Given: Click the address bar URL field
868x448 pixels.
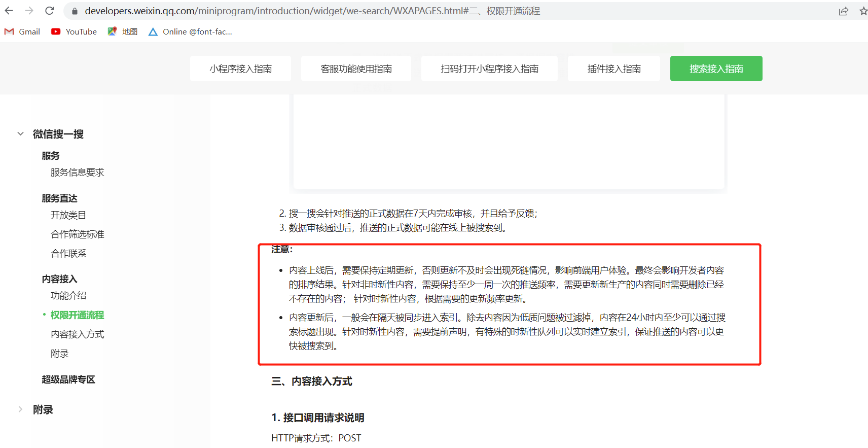Looking at the screenshot, I should point(446,11).
